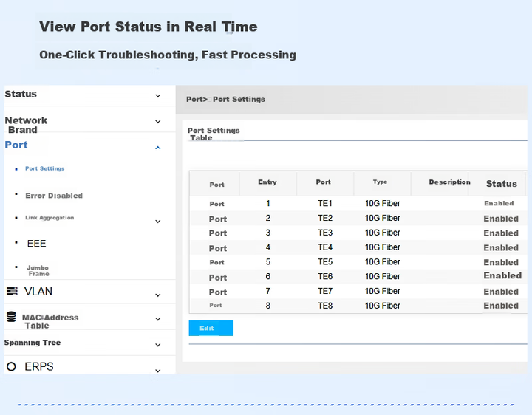Click entry number 5 cell
Screen dimensions: 532x415
(x=268, y=261)
